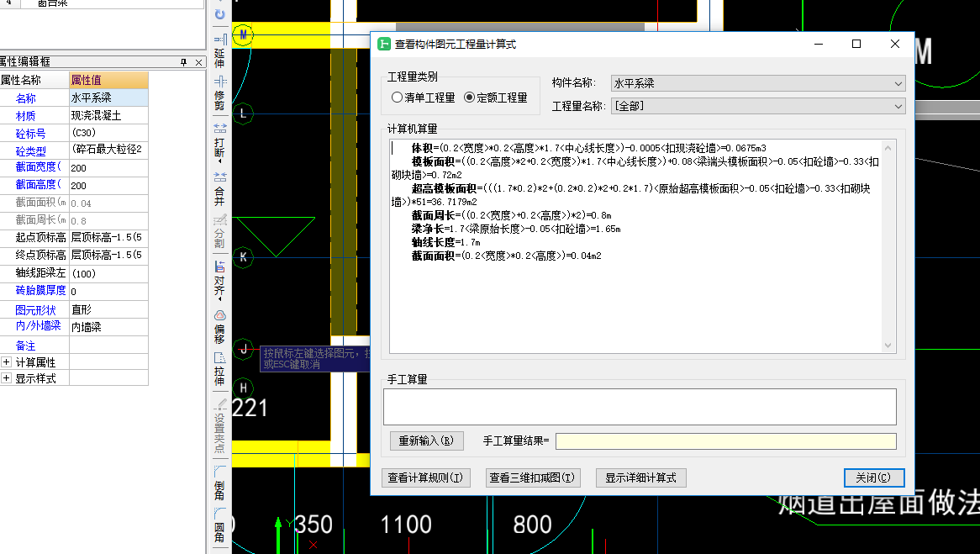The height and width of the screenshot is (554, 980).
Task: Click scroll-down arrow in 计算机算量 box
Action: coord(888,346)
